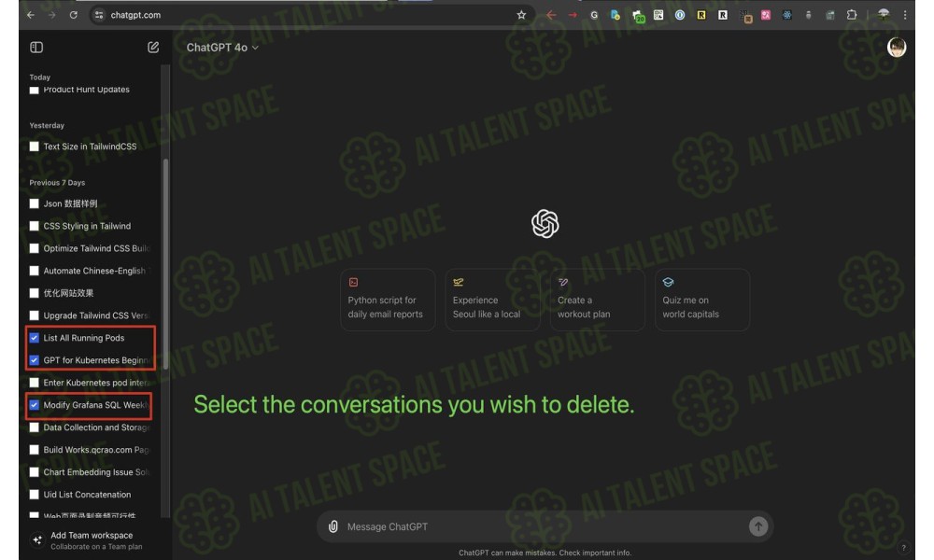
Task: Open the browser three-dot menu
Action: click(x=905, y=15)
